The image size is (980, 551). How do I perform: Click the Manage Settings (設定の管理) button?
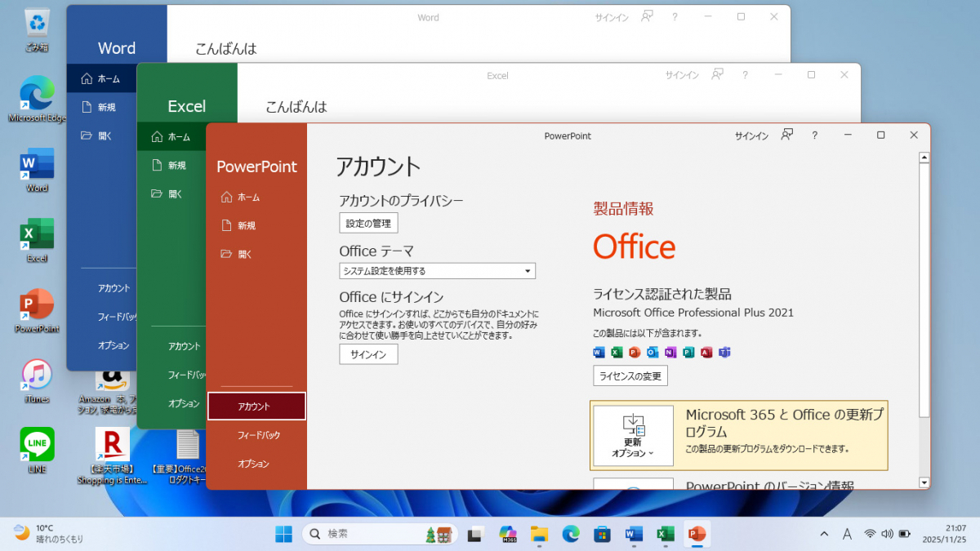[368, 223]
